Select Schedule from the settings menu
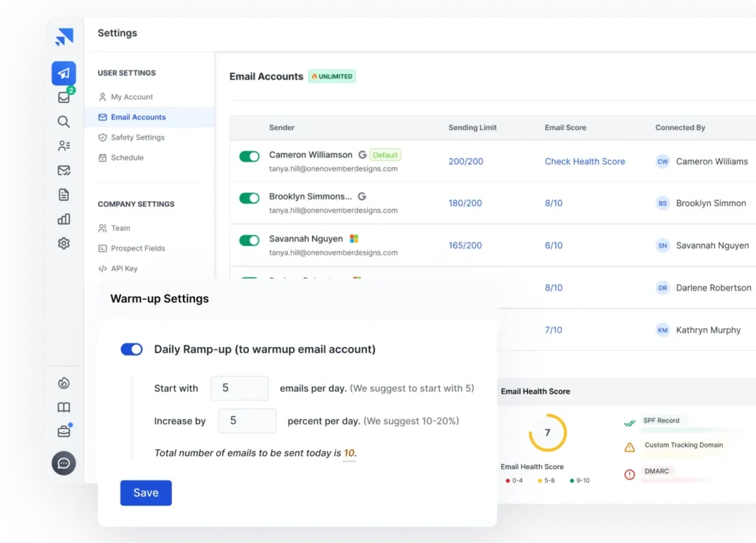756x543 pixels. click(x=127, y=157)
